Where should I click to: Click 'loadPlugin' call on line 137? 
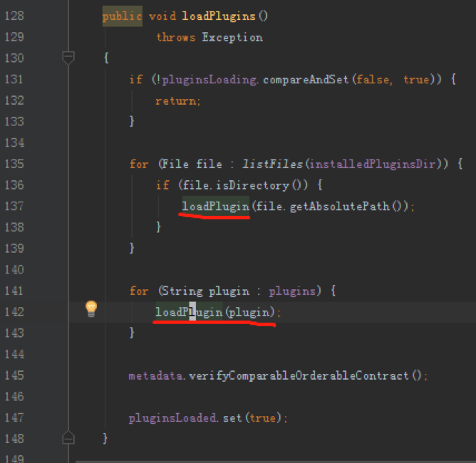(x=215, y=207)
